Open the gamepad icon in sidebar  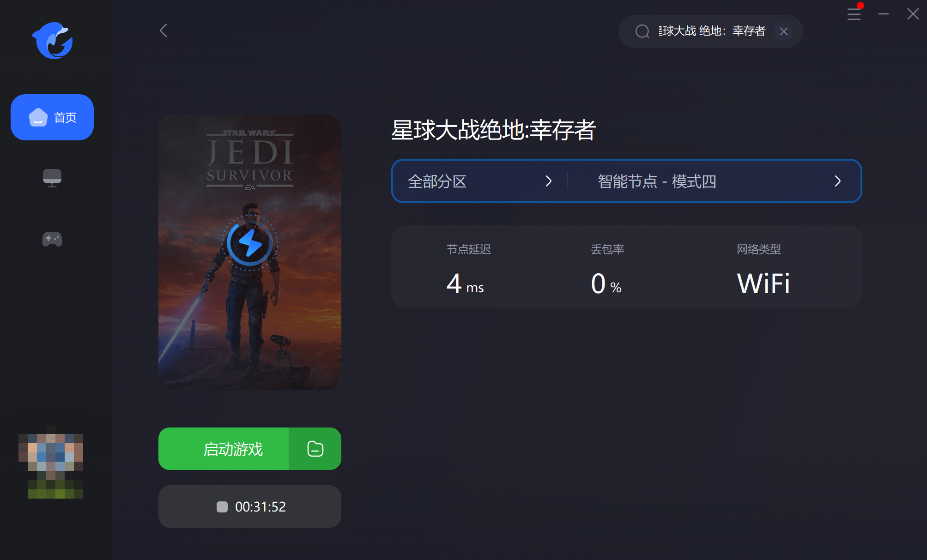[x=52, y=239]
